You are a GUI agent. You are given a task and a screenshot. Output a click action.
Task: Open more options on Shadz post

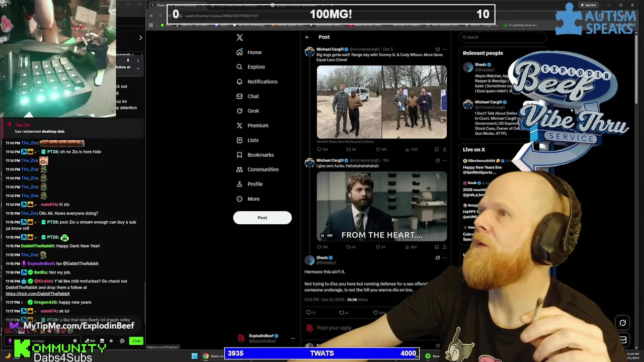[x=444, y=258]
